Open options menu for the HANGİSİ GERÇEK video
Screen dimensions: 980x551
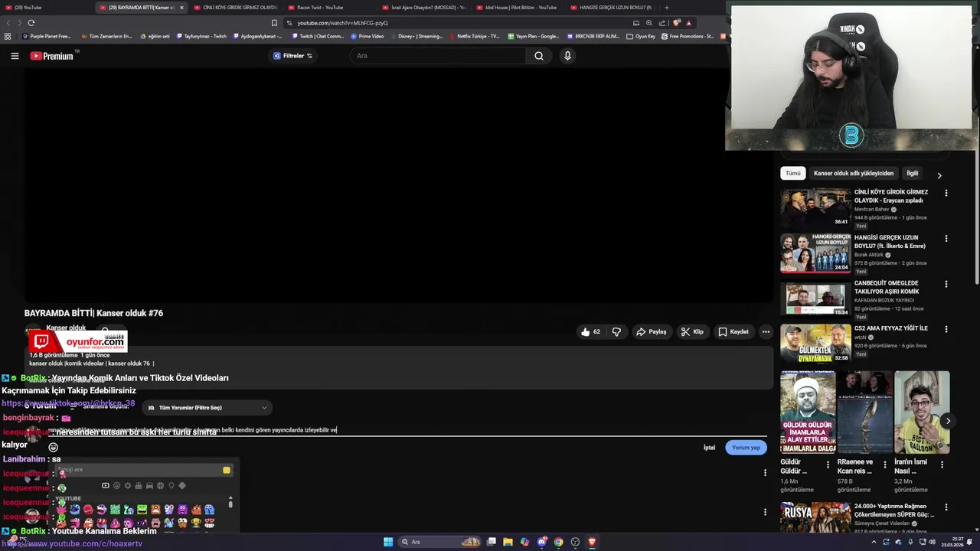(x=946, y=239)
